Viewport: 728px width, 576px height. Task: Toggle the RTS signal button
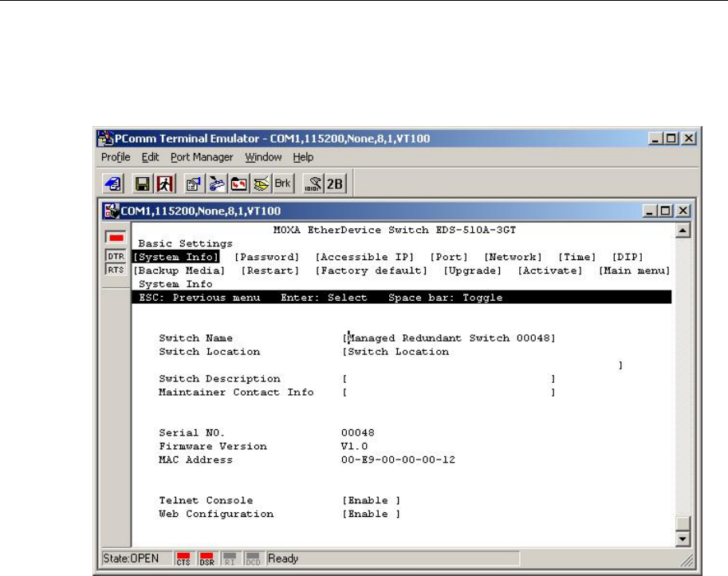tap(116, 270)
